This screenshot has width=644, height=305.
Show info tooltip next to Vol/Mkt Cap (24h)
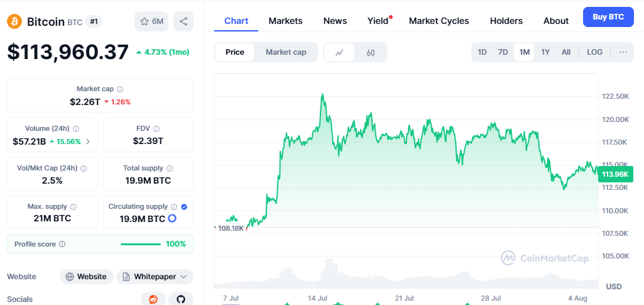pos(84,168)
